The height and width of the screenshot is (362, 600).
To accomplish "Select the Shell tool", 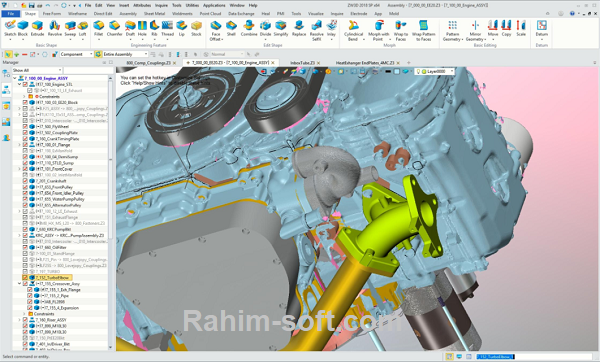I will [x=231, y=28].
